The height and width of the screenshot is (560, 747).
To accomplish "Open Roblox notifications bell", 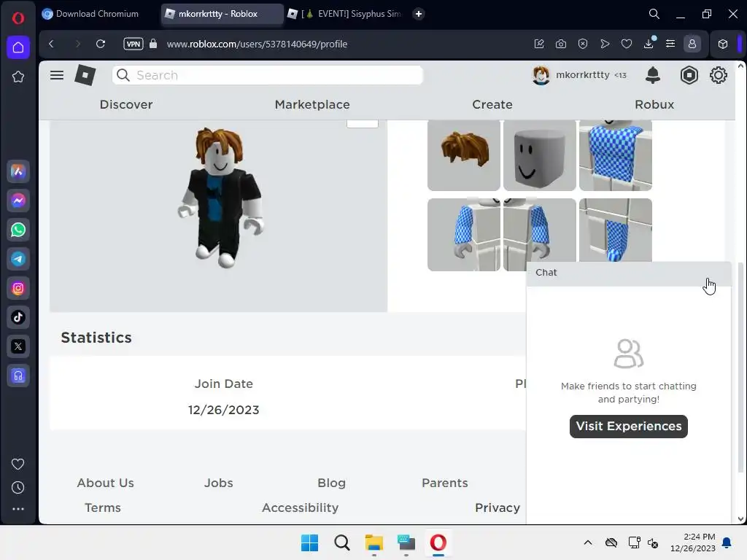I will (x=653, y=75).
